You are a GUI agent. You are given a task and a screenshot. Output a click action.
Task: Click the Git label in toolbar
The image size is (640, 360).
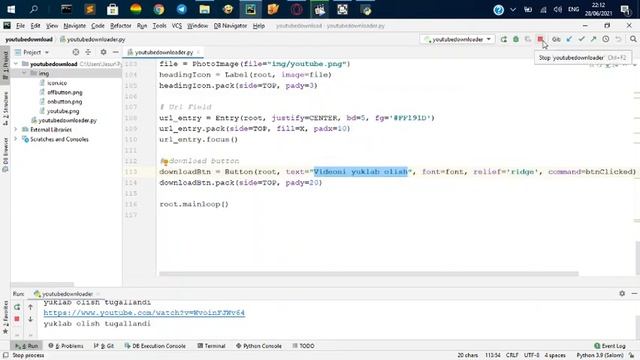pos(556,39)
